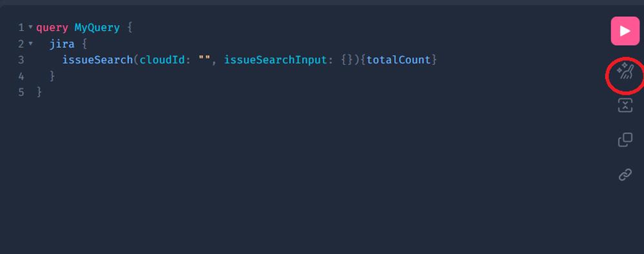
Task: Collapse the jira block fold arrow
Action: point(30,44)
